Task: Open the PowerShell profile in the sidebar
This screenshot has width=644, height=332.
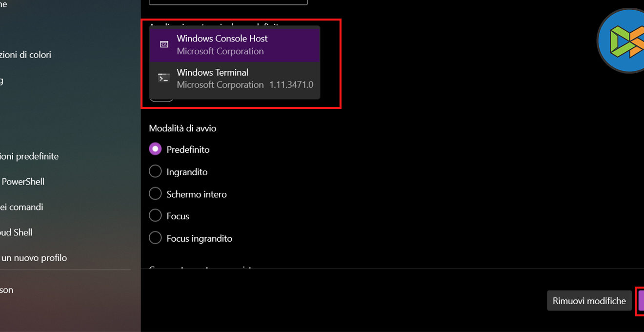Action: click(x=23, y=182)
